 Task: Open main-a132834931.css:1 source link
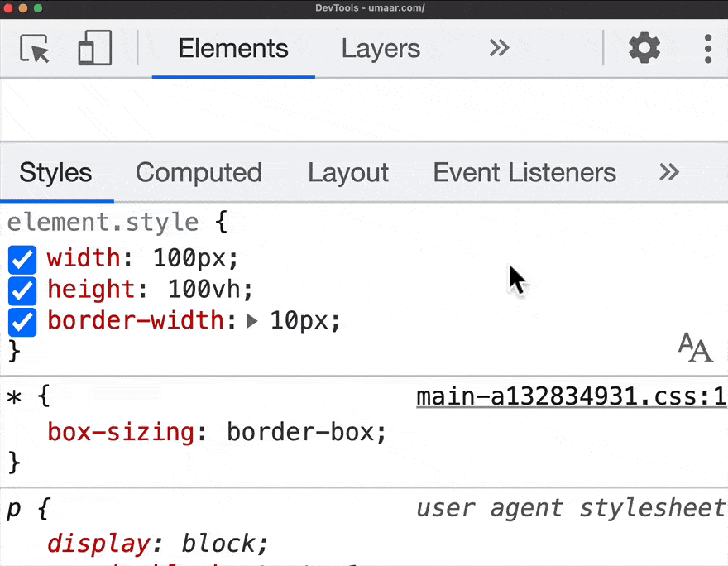point(571,396)
